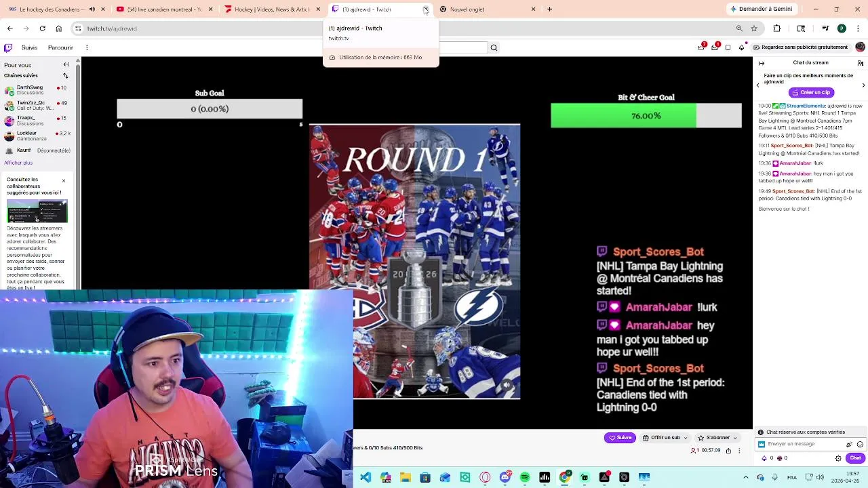This screenshot has height=488, width=868.
Task: Click the Demander à Gemini button
Action: click(x=761, y=9)
